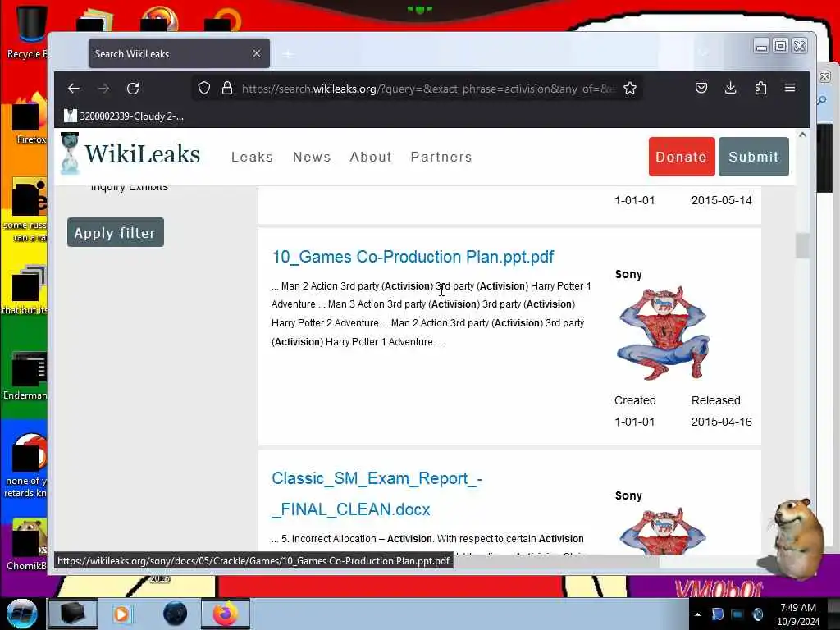Click the URL address bar

click(x=418, y=89)
